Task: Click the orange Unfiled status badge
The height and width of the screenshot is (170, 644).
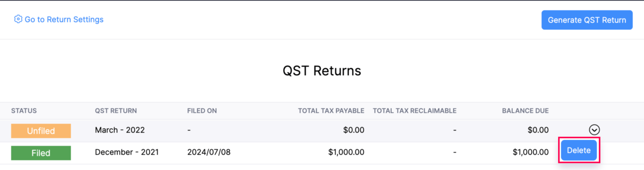Action: (x=41, y=131)
